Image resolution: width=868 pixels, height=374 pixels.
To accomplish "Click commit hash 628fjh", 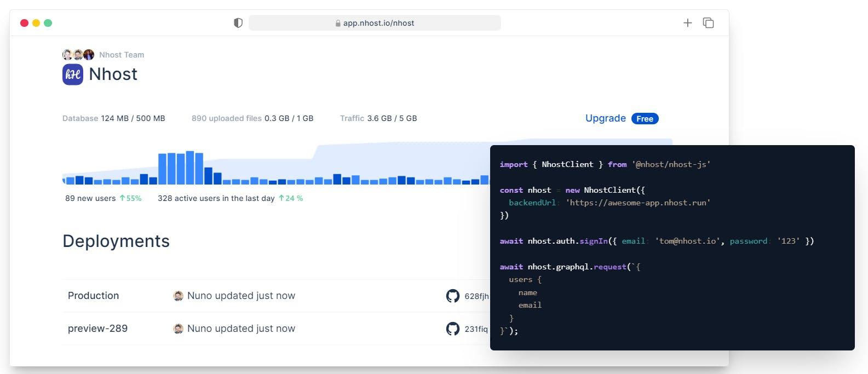I will click(x=476, y=296).
